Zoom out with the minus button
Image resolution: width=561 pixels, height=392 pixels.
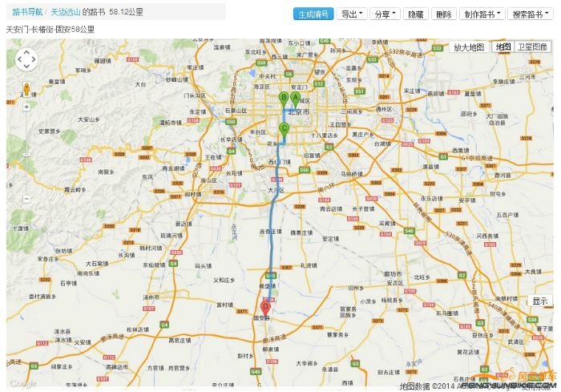point(26,198)
